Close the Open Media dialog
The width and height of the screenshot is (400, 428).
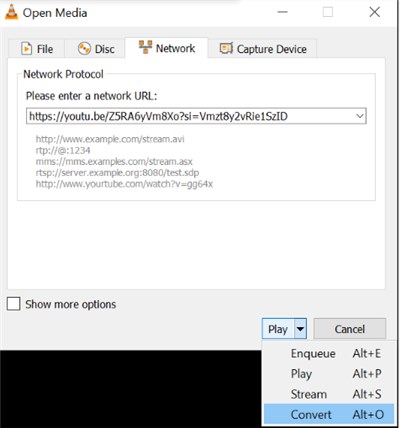[375, 12]
